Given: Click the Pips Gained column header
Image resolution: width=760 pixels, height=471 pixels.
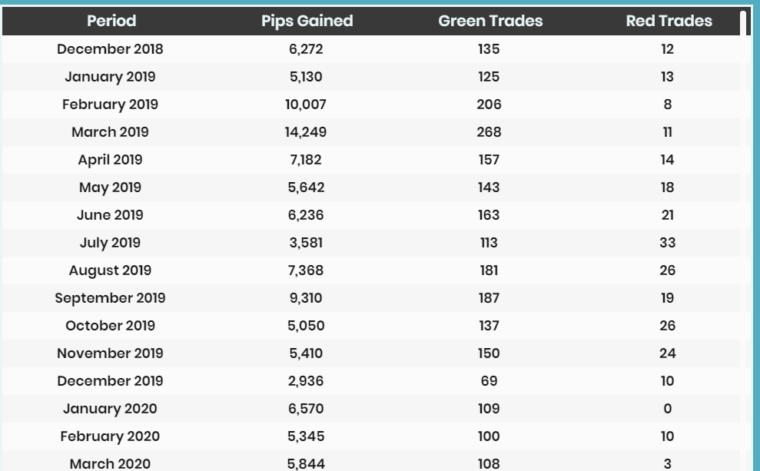Looking at the screenshot, I should click(306, 21).
